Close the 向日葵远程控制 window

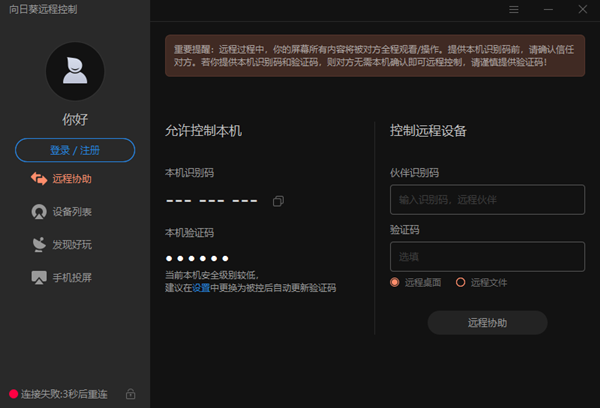coord(584,9)
